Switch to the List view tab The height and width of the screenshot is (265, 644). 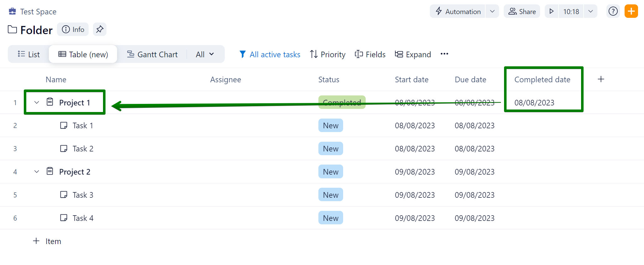coord(29,54)
